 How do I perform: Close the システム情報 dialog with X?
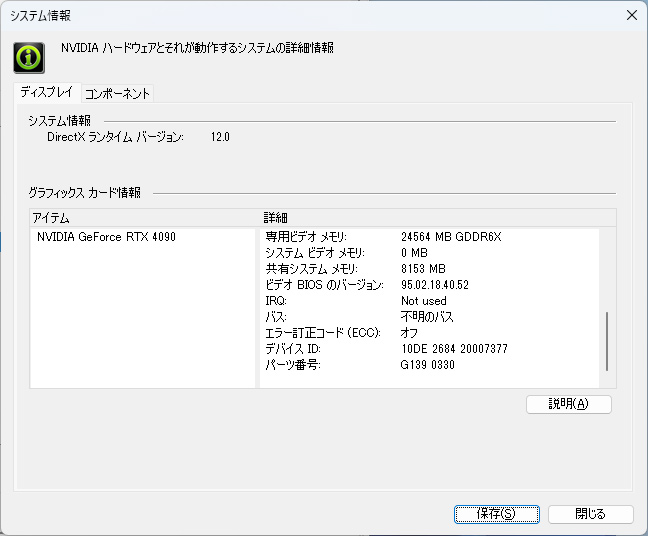tap(631, 15)
